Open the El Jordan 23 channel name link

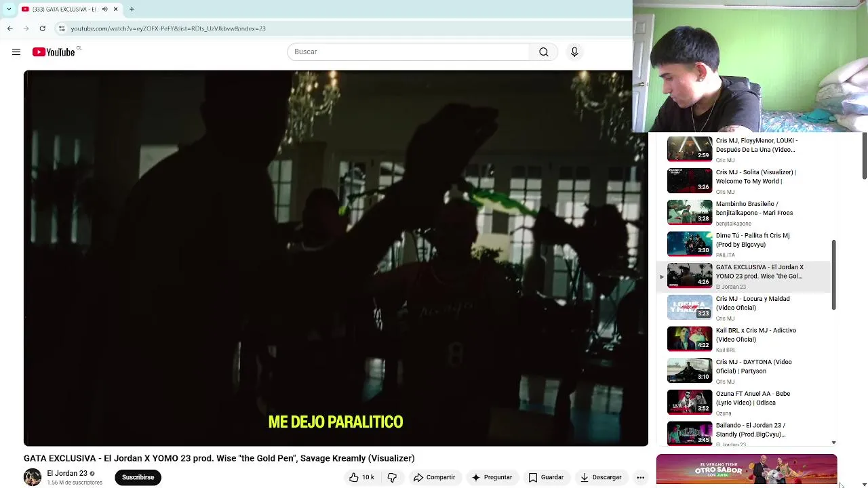(x=67, y=474)
